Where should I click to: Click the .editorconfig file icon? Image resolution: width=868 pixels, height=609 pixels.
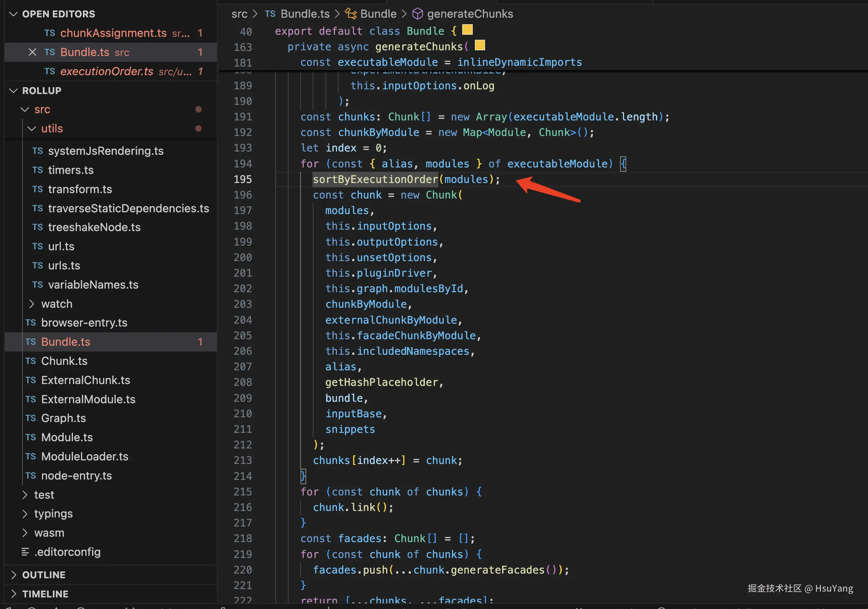coord(25,552)
